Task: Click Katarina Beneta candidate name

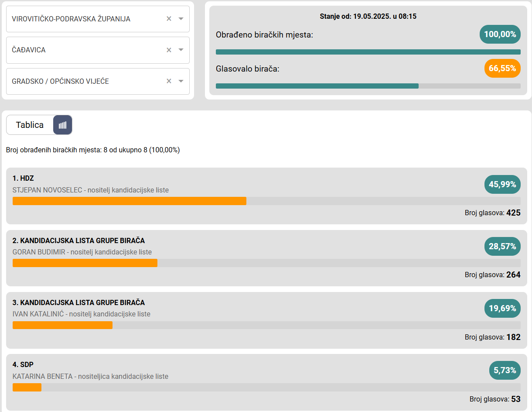Action: pyautogui.click(x=42, y=376)
